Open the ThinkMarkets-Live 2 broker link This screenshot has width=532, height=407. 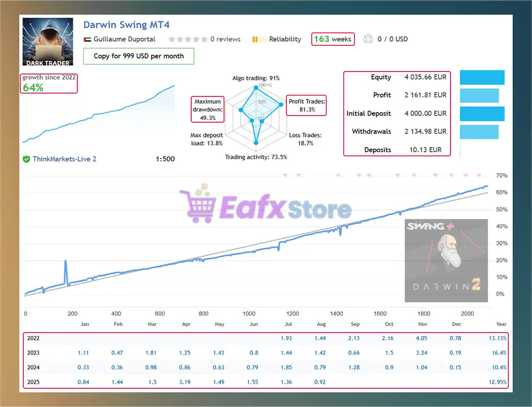pos(64,159)
